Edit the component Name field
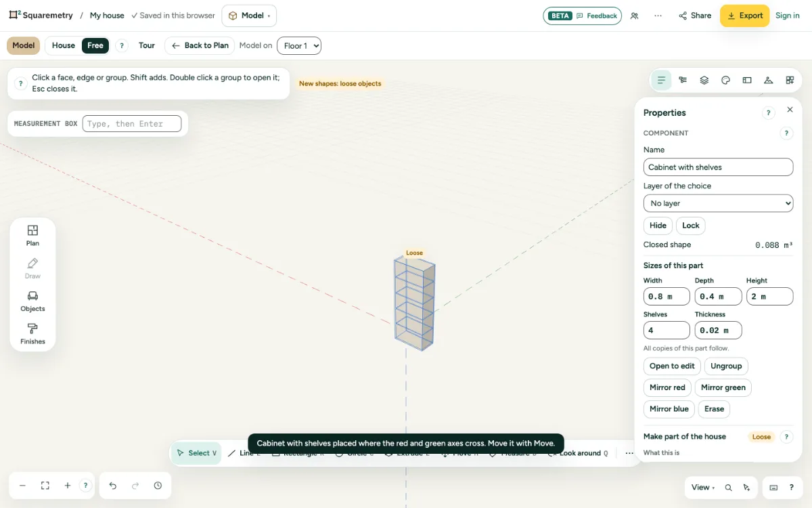Screen dimensions: 812x508 (x=718, y=167)
